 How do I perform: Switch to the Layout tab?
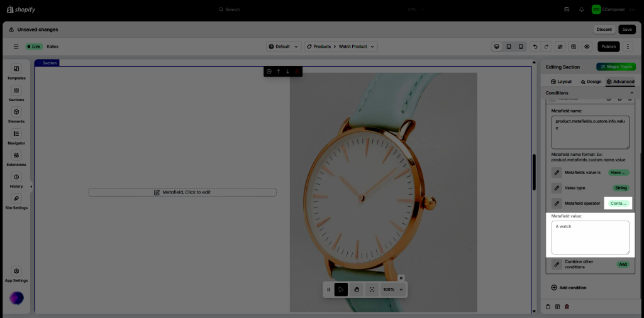click(560, 82)
